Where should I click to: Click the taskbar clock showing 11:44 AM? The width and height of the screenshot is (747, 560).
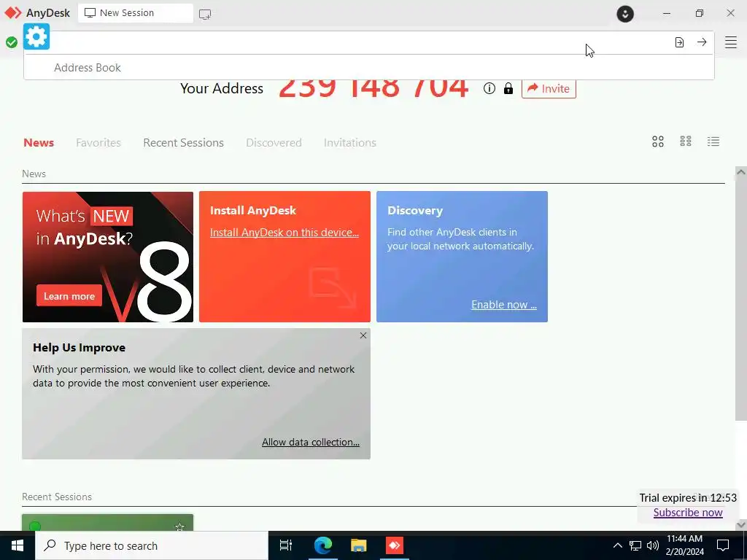click(684, 545)
